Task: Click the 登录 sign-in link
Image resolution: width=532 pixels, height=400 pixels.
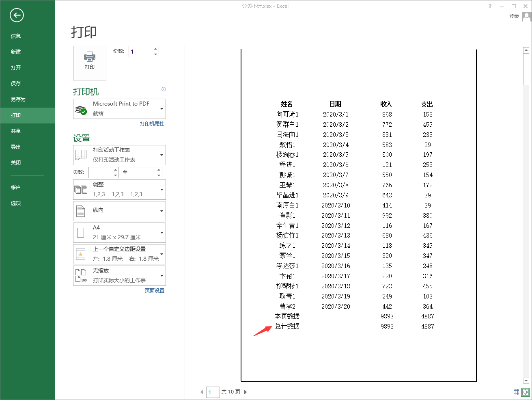Action: click(514, 16)
